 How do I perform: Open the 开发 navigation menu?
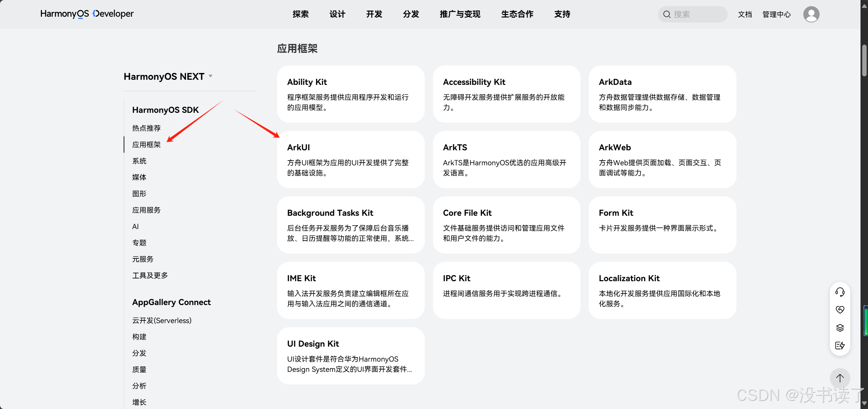point(374,14)
